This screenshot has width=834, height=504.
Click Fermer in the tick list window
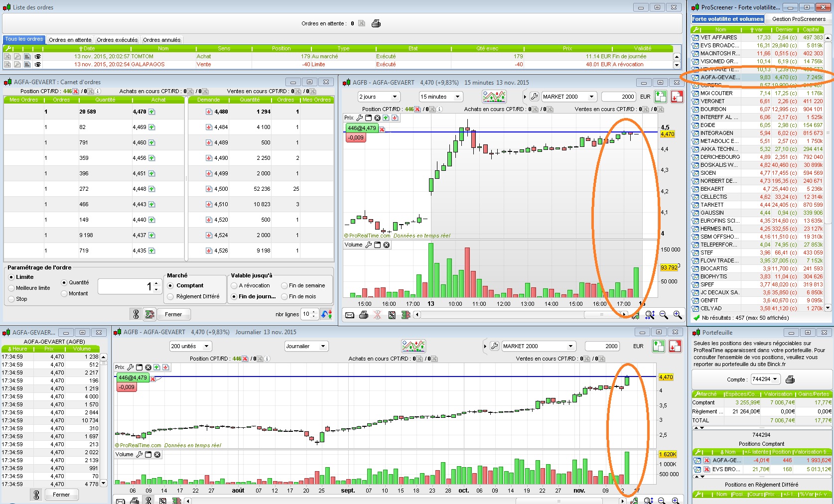click(x=62, y=495)
